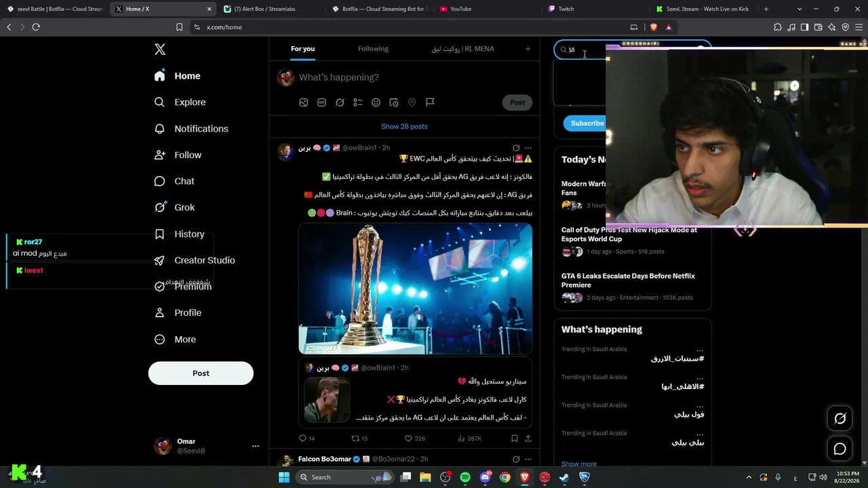Open the History bookmarks page
This screenshot has width=868, height=488.
(x=179, y=234)
